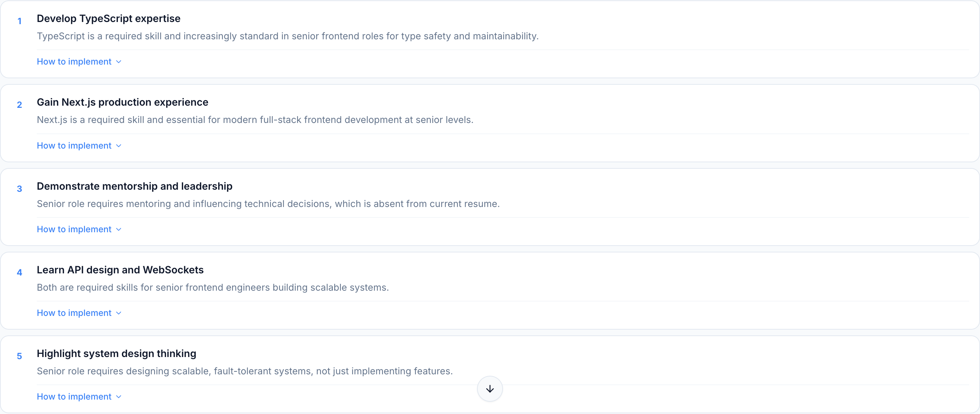Click the number 3 recommendation badge
This screenshot has width=980, height=414.
(19, 189)
